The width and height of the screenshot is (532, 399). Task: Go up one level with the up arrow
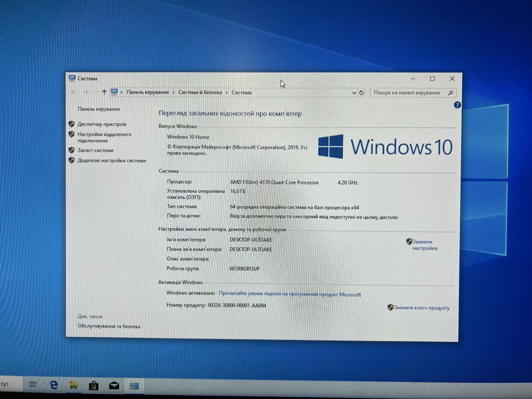[x=104, y=92]
